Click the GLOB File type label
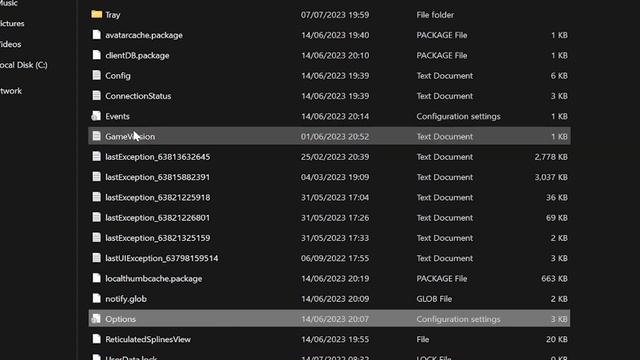 434,299
